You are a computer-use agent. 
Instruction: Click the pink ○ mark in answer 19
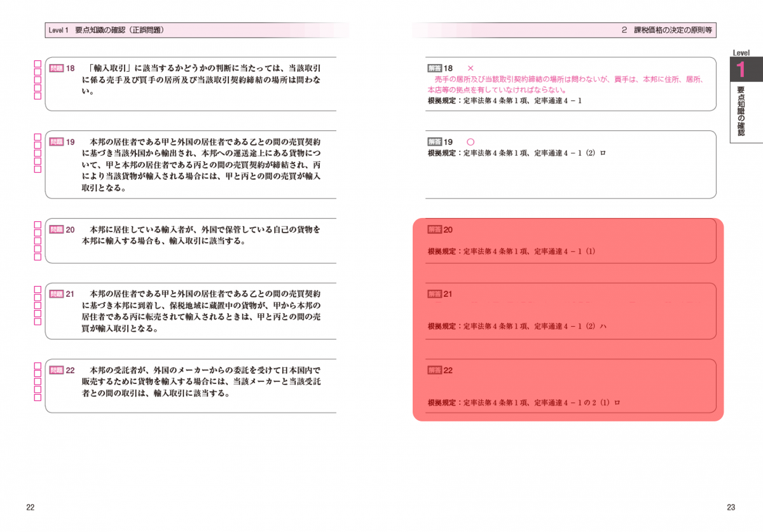(x=471, y=142)
